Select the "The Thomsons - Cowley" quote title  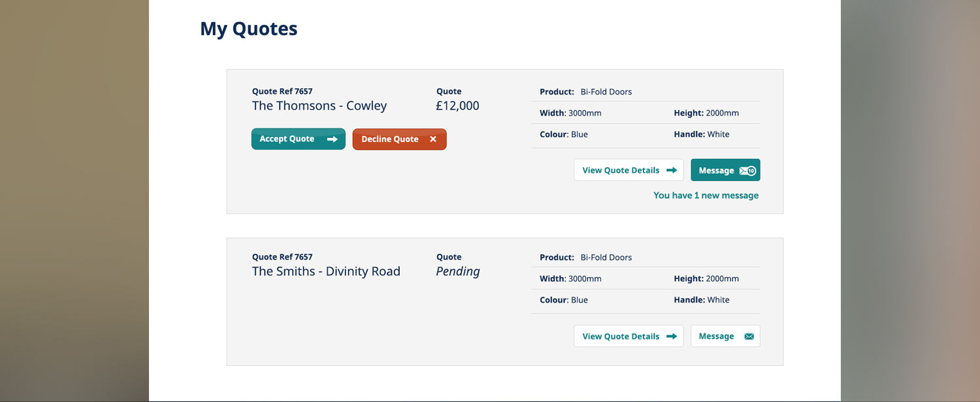[x=319, y=106]
